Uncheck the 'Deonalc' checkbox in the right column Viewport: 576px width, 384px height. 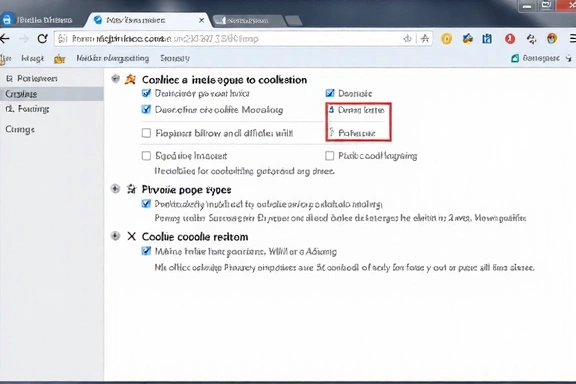pos(330,93)
